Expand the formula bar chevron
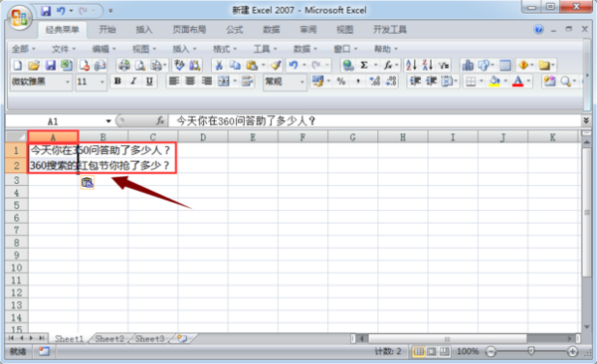The width and height of the screenshot is (597, 364). point(586,120)
